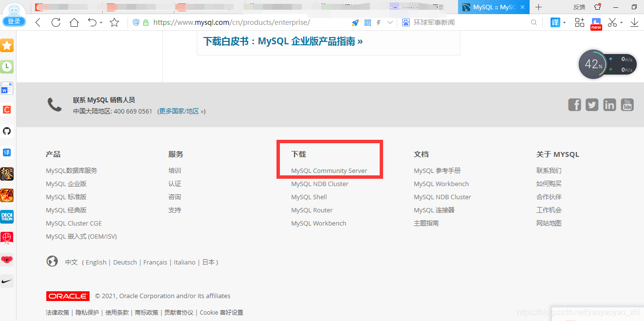Screen dimensions: 644x321
Task: Switch language to Deutsch
Action: pyautogui.click(x=125, y=262)
